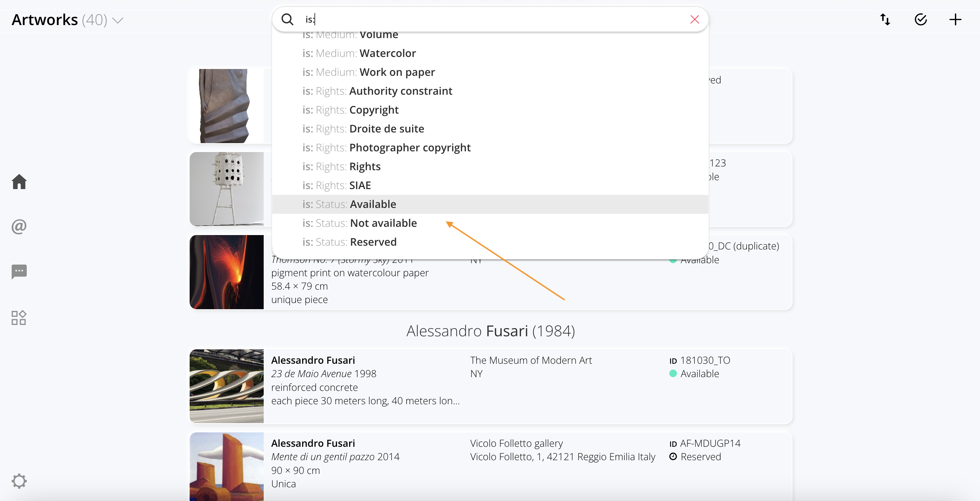Choose Rights: Rights filter
The width and height of the screenshot is (980, 501).
(490, 167)
